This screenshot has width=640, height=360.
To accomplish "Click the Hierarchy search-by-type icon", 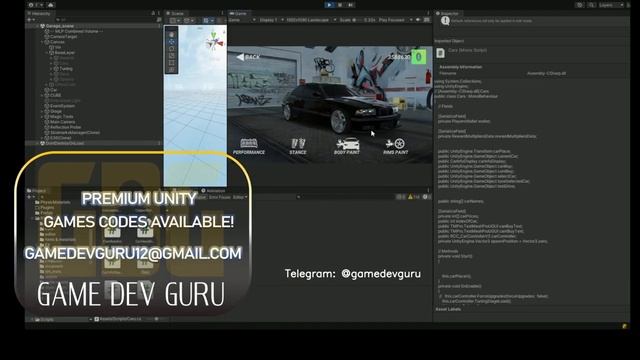I will 159,20.
